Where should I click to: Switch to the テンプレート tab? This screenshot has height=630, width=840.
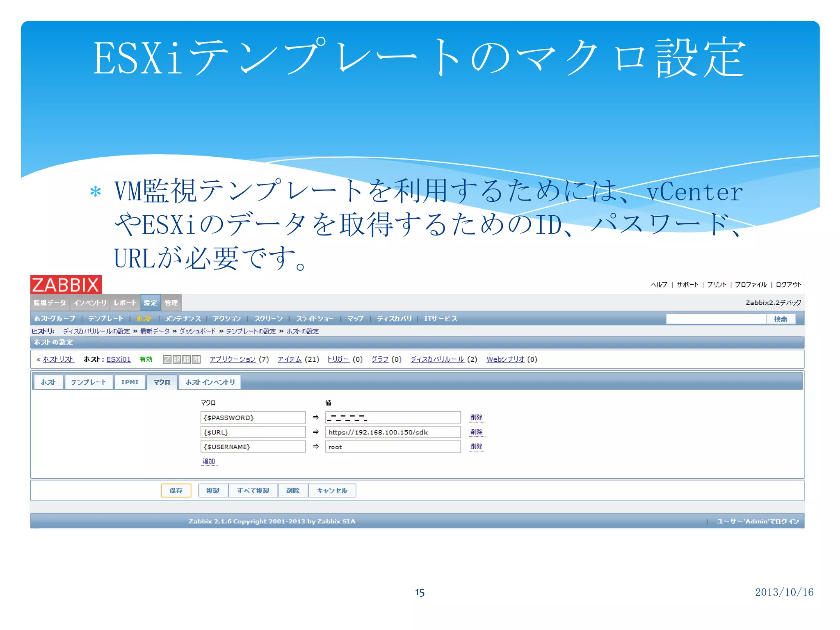click(x=89, y=382)
